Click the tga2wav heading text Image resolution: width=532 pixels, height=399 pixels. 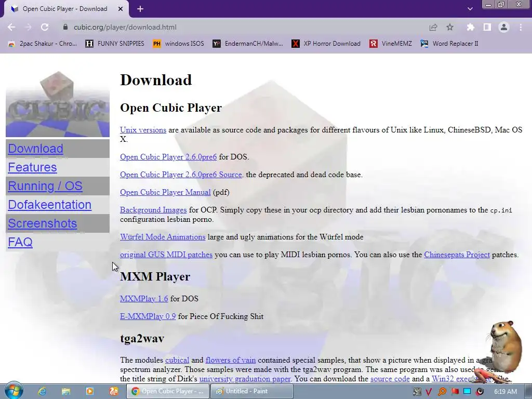142,338
